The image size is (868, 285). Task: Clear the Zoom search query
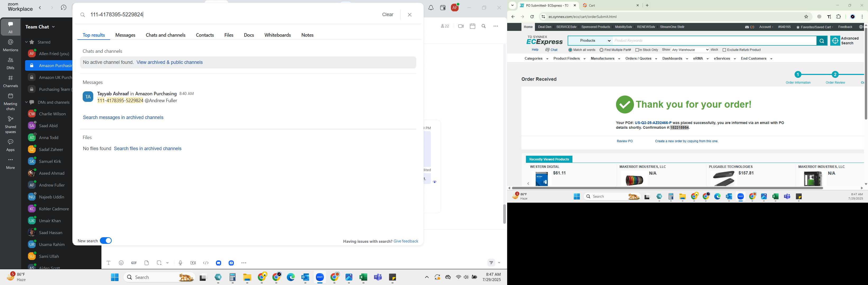388,15
